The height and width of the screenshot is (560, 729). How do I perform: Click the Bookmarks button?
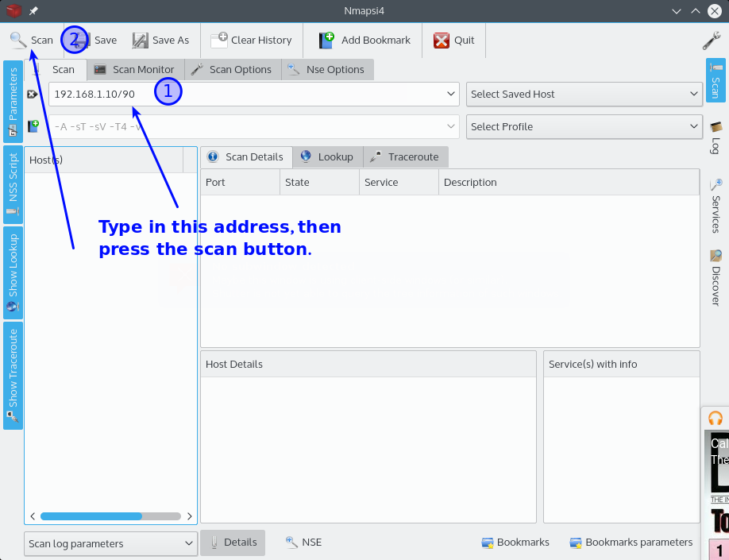coord(515,543)
